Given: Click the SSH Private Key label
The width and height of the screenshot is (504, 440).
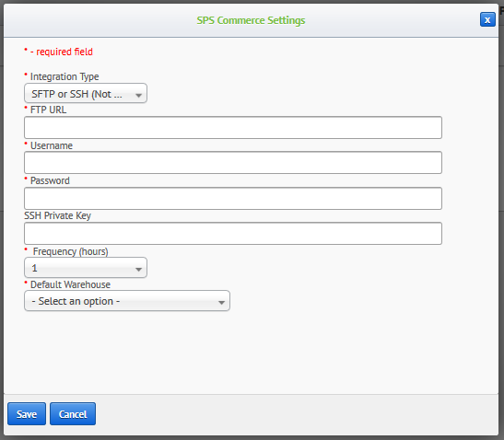Looking at the screenshot, I should (x=57, y=215).
